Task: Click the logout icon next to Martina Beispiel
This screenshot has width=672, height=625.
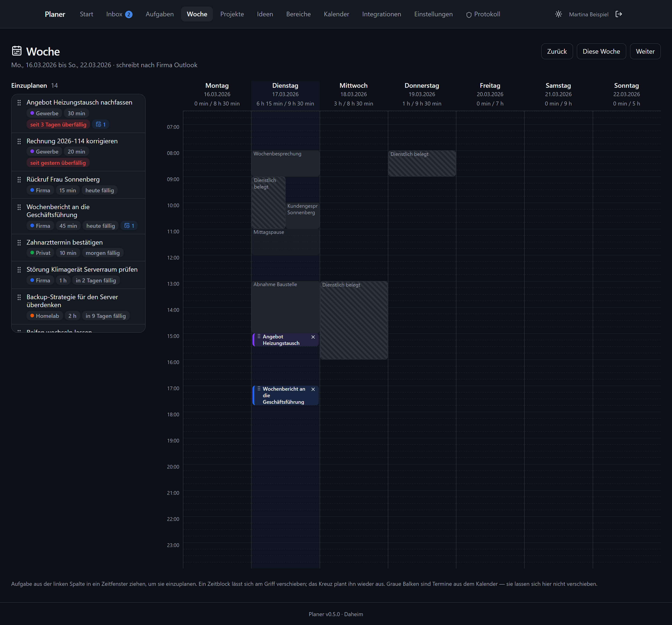Action: click(619, 14)
